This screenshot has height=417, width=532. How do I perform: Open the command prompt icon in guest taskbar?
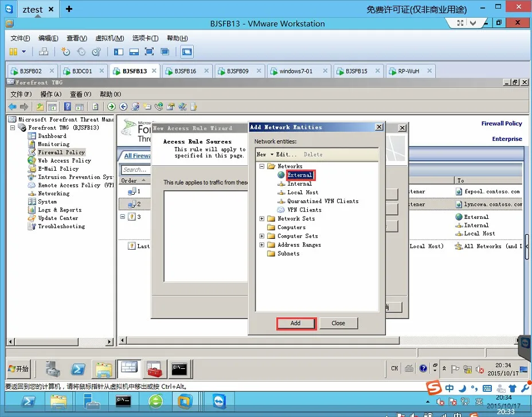(x=179, y=369)
